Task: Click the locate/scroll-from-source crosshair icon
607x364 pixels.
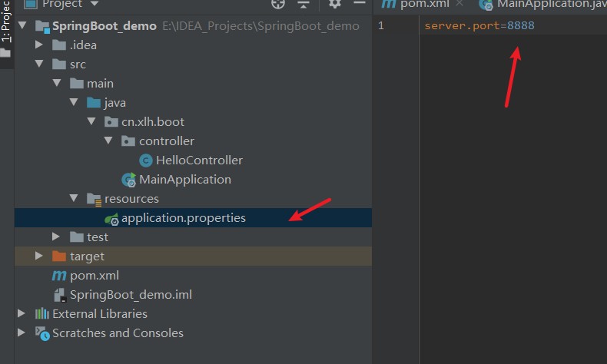Action: pos(278,4)
